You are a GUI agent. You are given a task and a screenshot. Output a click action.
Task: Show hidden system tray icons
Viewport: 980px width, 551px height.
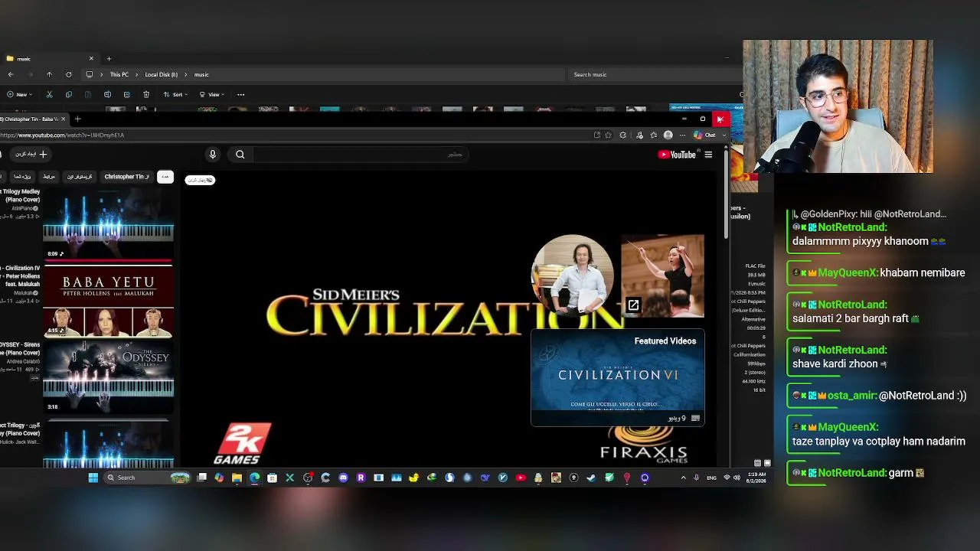pos(683,478)
